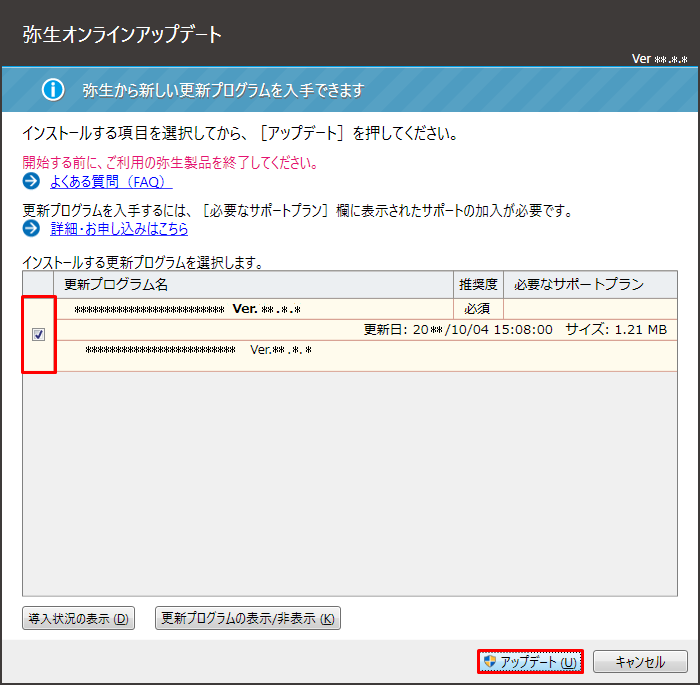Click the 更新日 and サイズ details line
700x685 pixels.
click(x=515, y=330)
